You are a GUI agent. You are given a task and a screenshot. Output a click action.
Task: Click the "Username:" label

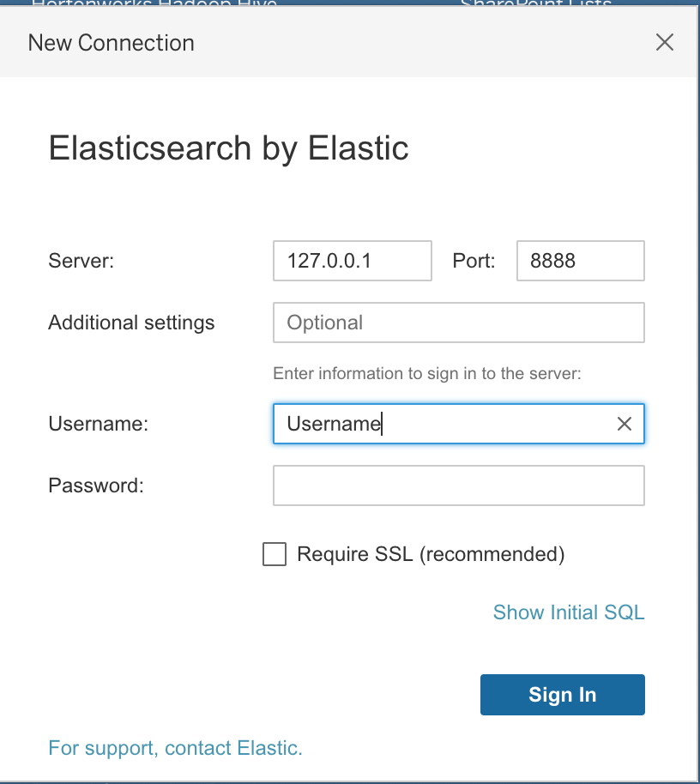[x=99, y=424]
